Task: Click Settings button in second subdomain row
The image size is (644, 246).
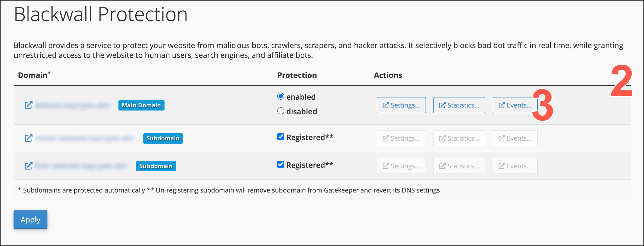Action: (401, 166)
